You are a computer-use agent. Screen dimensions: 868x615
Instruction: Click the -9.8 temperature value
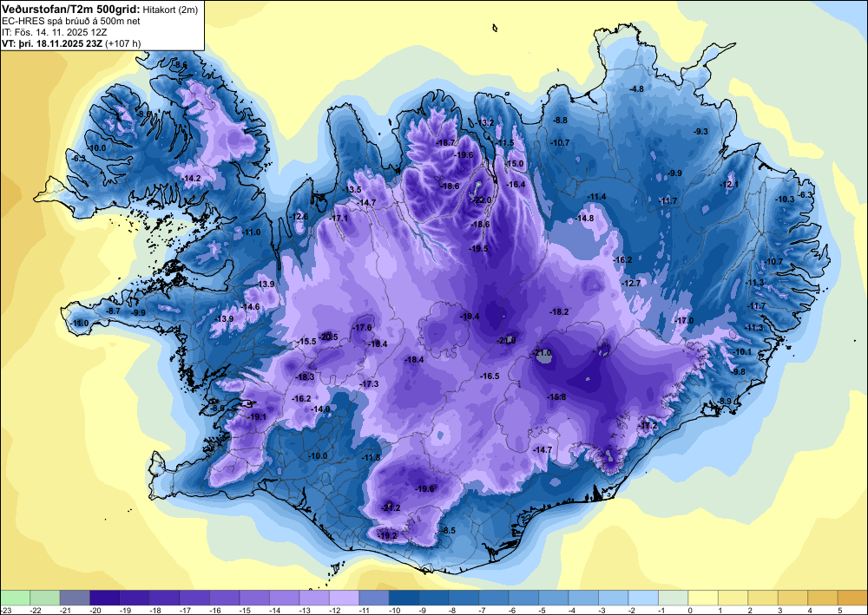click(x=739, y=371)
